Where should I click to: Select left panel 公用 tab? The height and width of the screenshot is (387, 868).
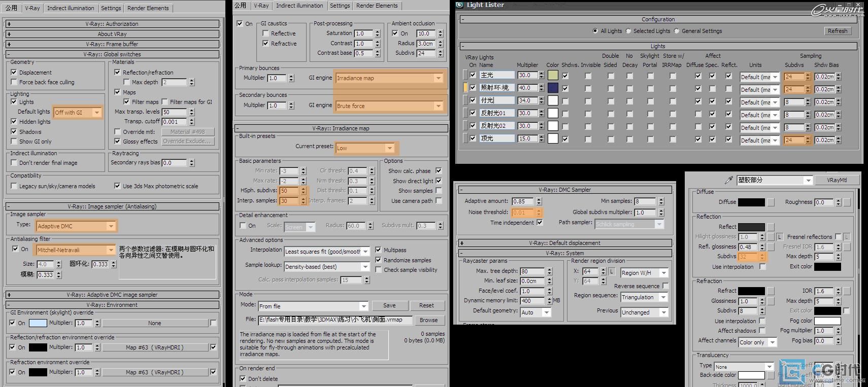[x=11, y=8]
